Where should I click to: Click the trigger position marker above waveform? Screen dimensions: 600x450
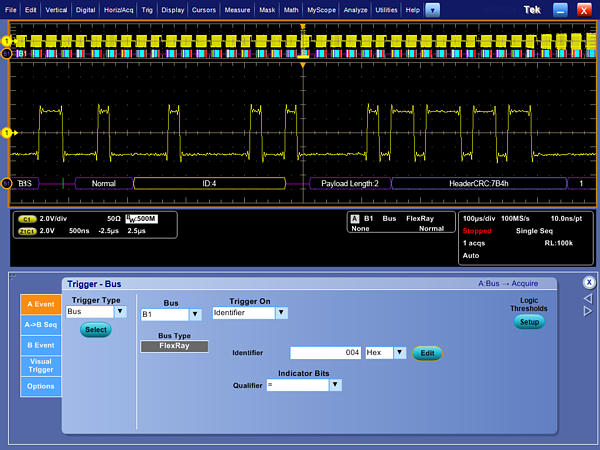303,66
